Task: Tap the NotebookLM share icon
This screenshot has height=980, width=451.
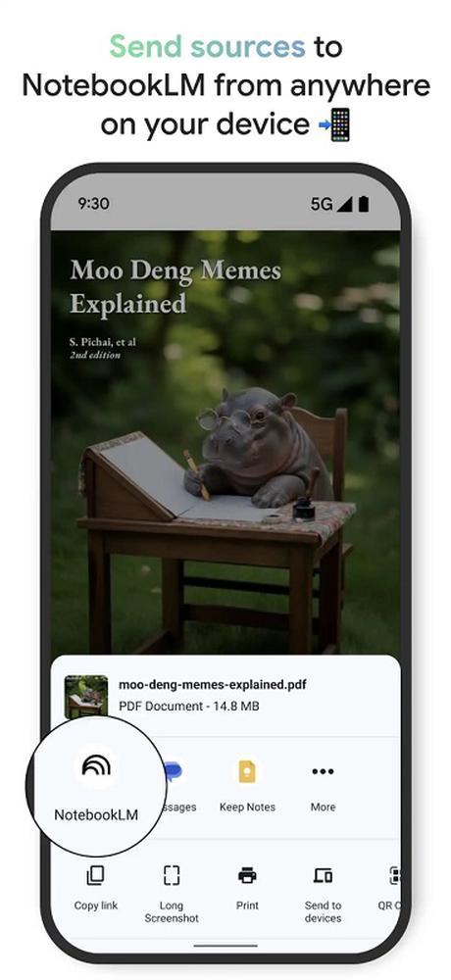Action: [x=96, y=765]
